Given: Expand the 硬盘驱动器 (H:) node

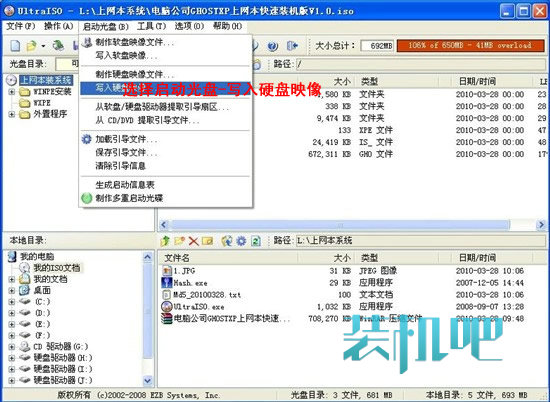Looking at the screenshot, I should point(12,358).
